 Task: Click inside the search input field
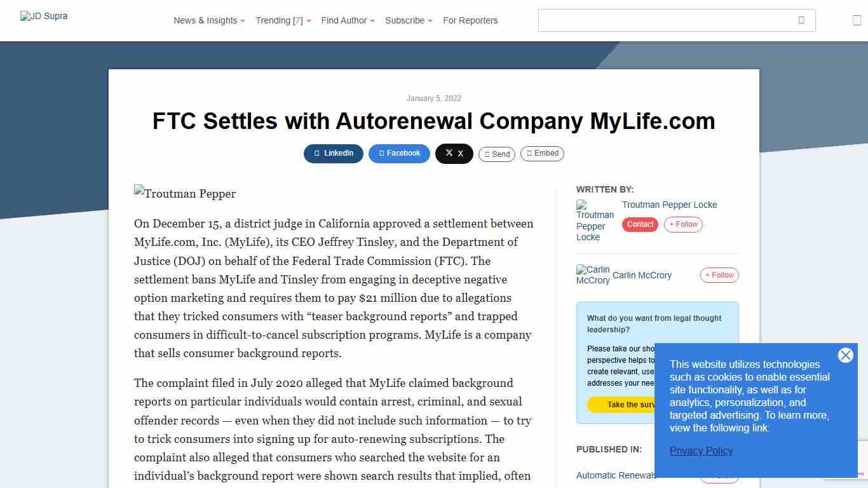(x=667, y=20)
